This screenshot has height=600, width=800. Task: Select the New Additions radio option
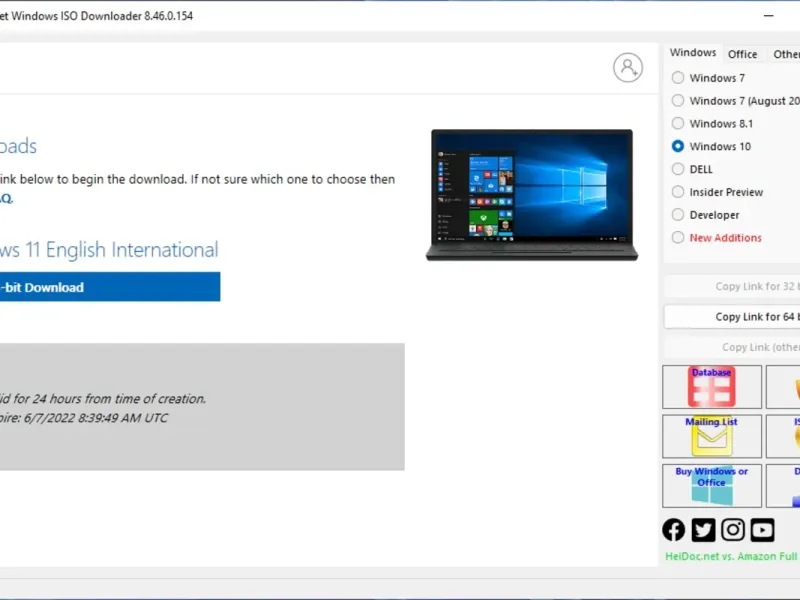[x=678, y=238]
